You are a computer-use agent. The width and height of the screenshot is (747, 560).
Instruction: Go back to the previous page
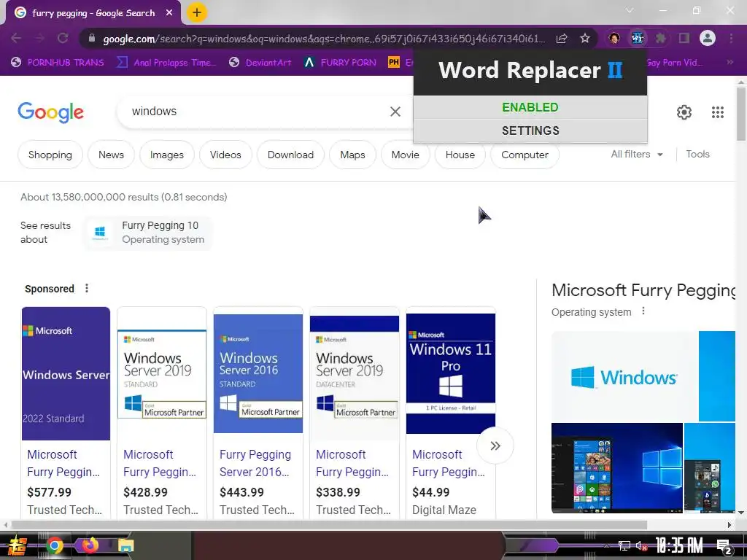16,38
